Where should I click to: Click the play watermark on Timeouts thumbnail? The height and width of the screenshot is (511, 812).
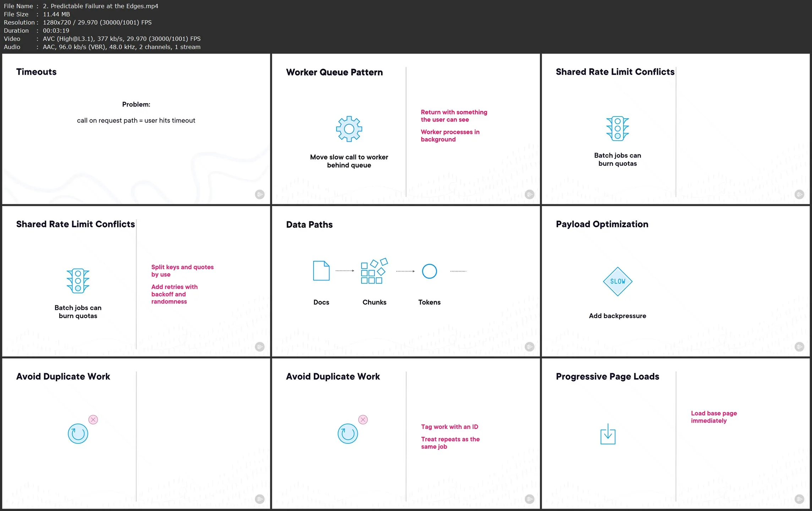pos(260,194)
